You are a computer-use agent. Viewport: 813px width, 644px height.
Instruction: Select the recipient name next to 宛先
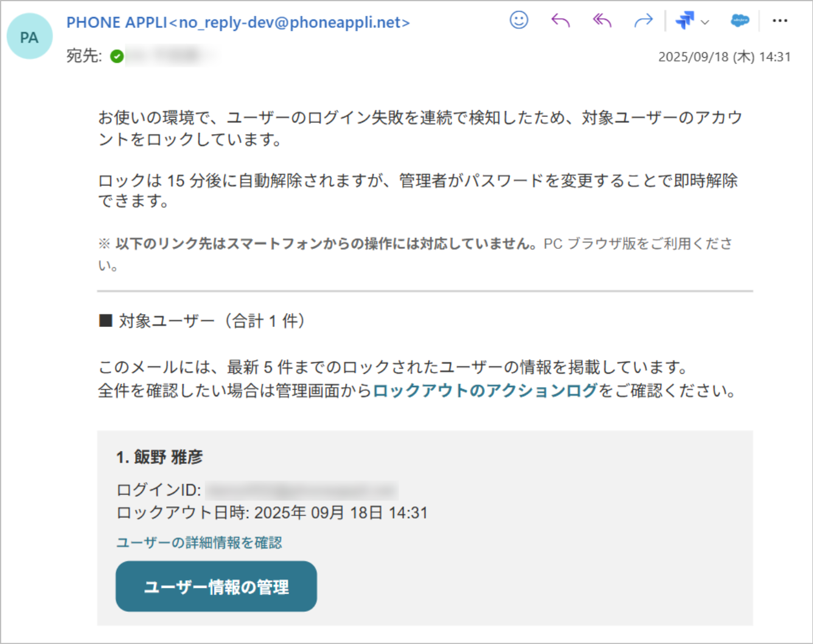tap(166, 56)
